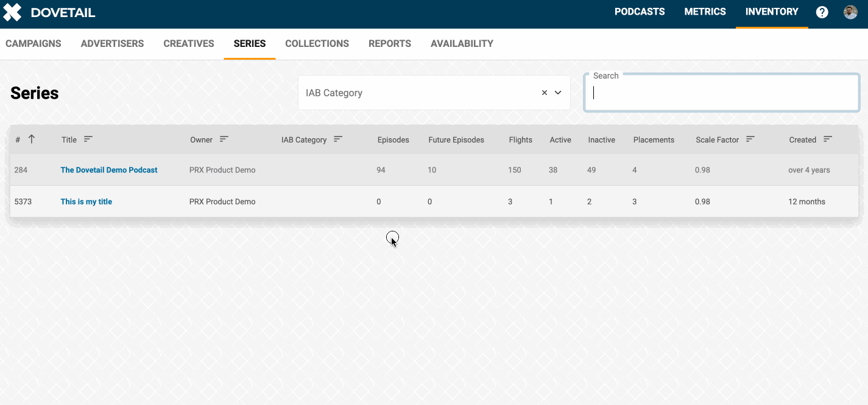
Task: Open the Metrics top menu
Action: tap(705, 12)
